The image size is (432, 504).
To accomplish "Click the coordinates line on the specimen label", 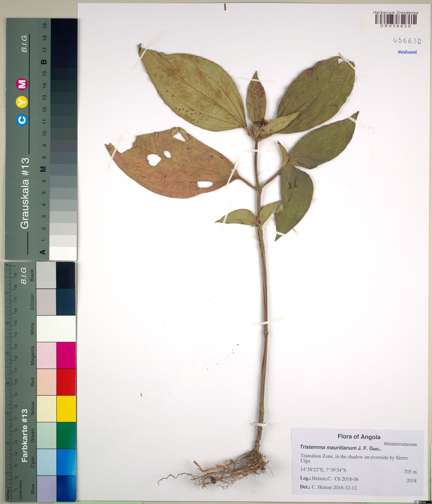I will tap(323, 469).
